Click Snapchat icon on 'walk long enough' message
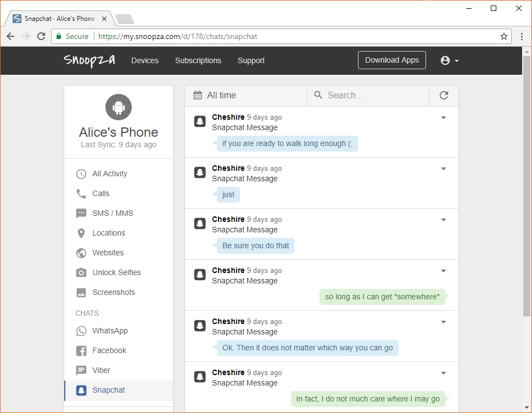The image size is (532, 413). (200, 121)
